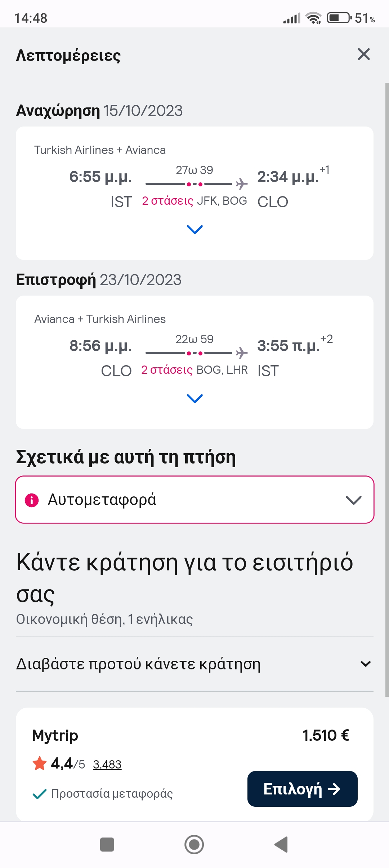Tap the Android home circle button
The width and height of the screenshot is (389, 868).
click(194, 845)
